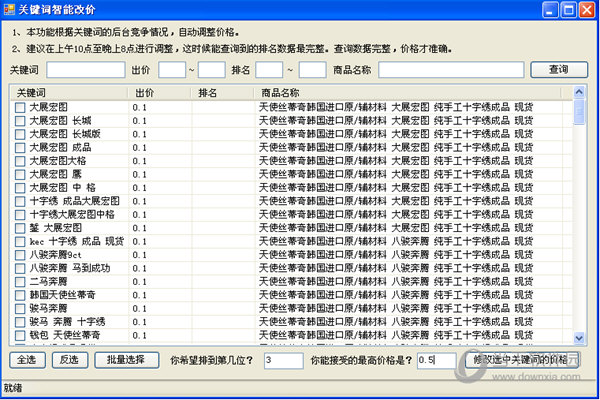Click the 全选 select-all button
The width and height of the screenshot is (600, 400).
[x=27, y=360]
